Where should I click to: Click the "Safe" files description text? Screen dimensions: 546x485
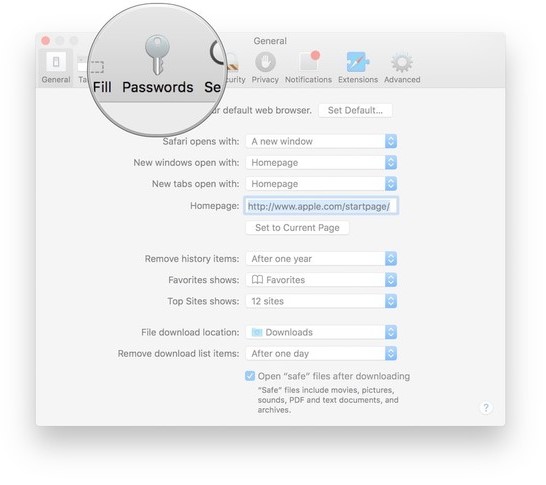[x=328, y=400]
